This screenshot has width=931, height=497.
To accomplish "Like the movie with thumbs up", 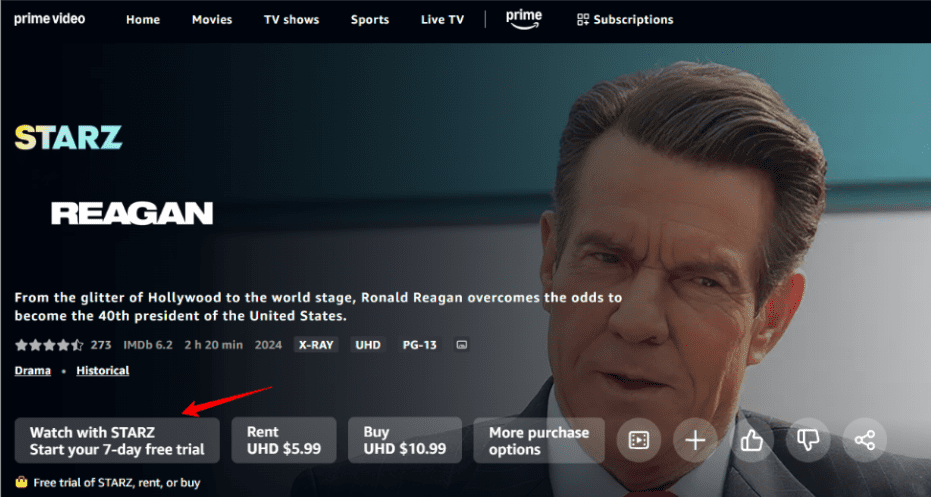I will [x=752, y=440].
